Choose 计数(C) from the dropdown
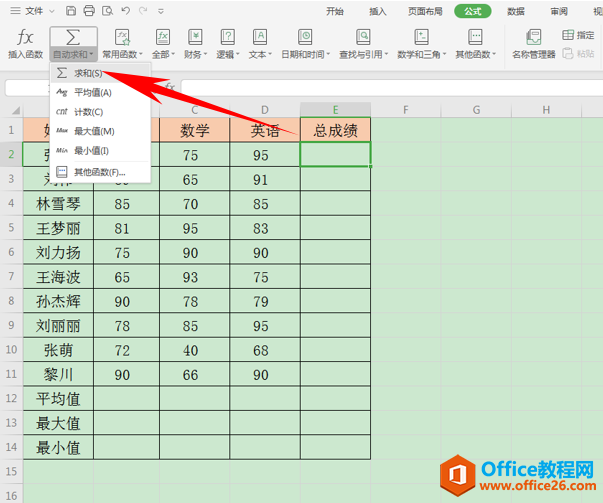 coord(100,112)
